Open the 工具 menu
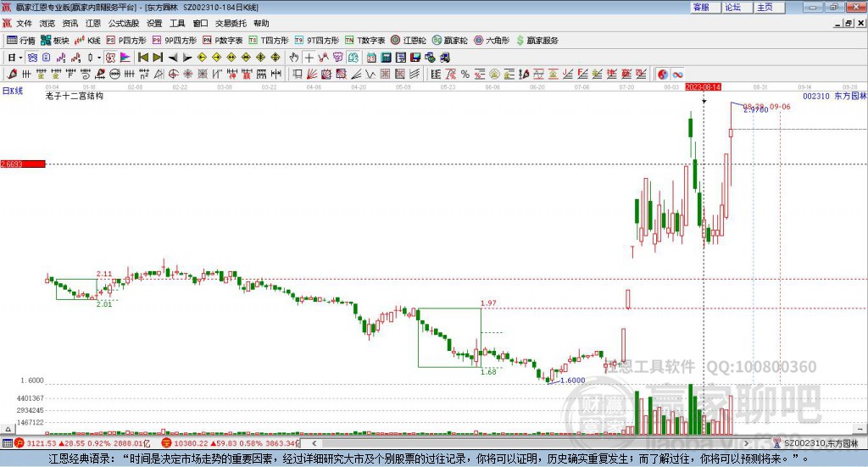The height and width of the screenshot is (467, 868). tap(177, 23)
